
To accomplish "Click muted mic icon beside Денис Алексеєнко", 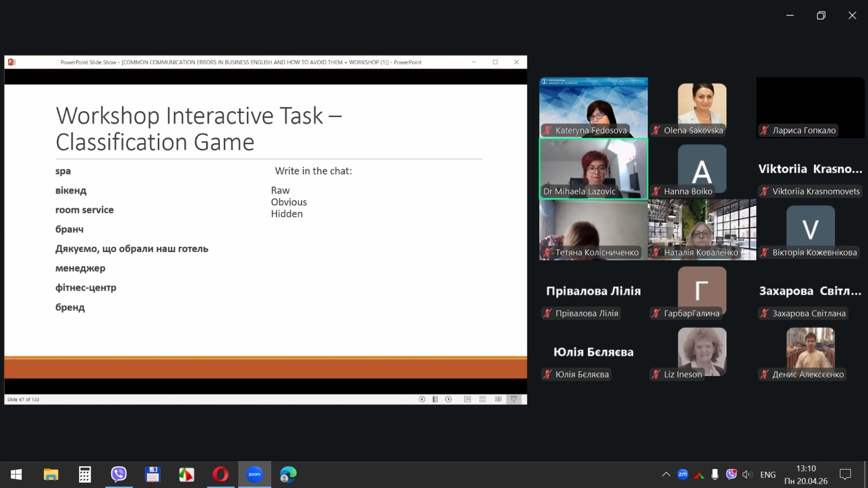I will 764,374.
